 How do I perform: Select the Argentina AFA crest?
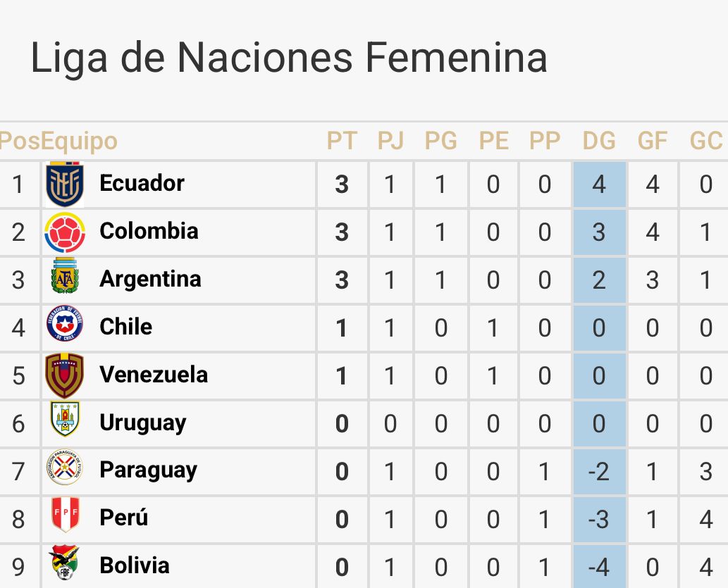pos(65,280)
